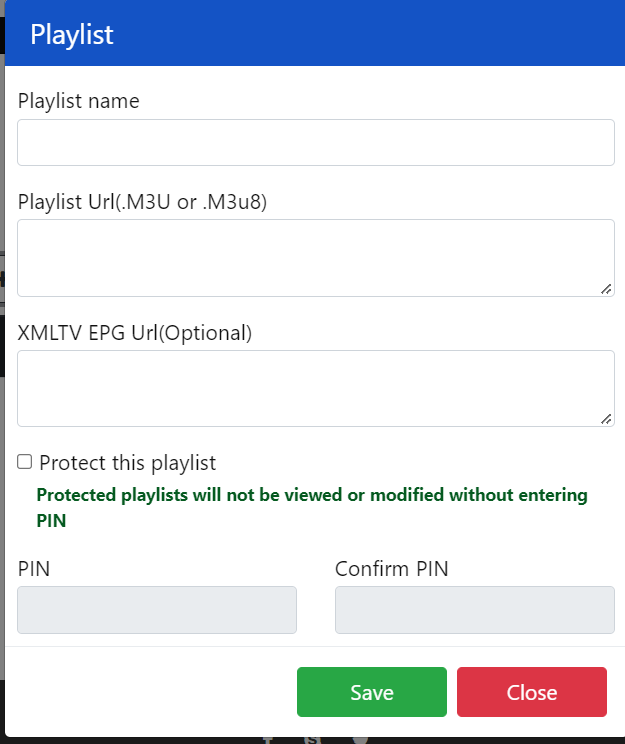The width and height of the screenshot is (625, 744).
Task: Grab the XMLTV EPG textarea resize handle
Action: coord(607,419)
